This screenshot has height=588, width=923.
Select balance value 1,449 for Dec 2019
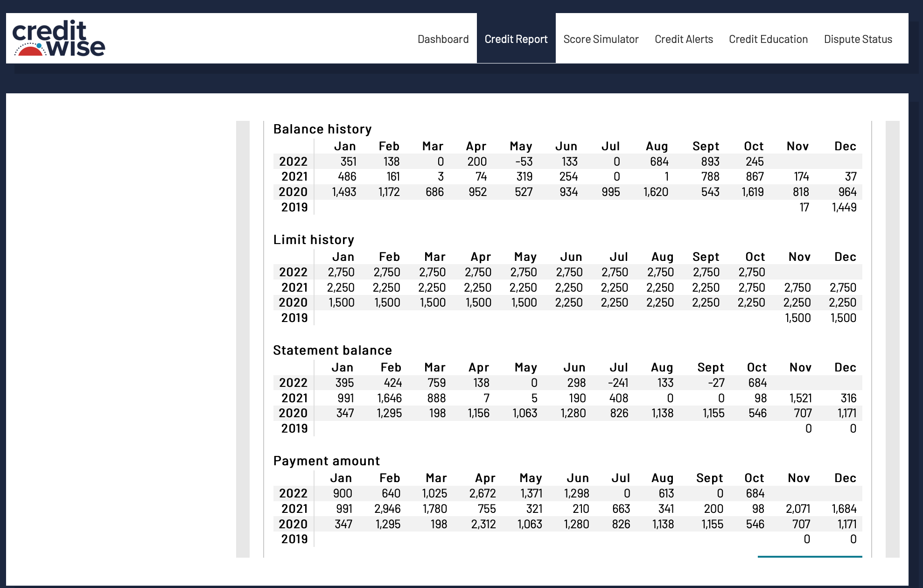coord(844,207)
